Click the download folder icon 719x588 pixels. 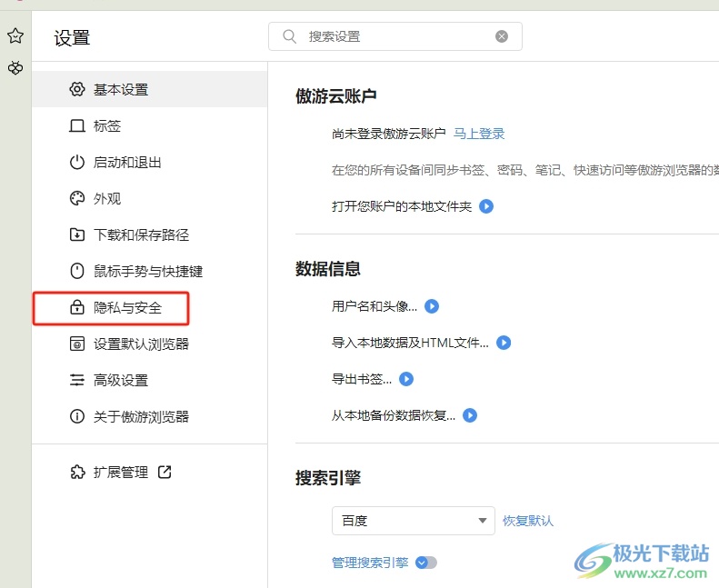77,234
